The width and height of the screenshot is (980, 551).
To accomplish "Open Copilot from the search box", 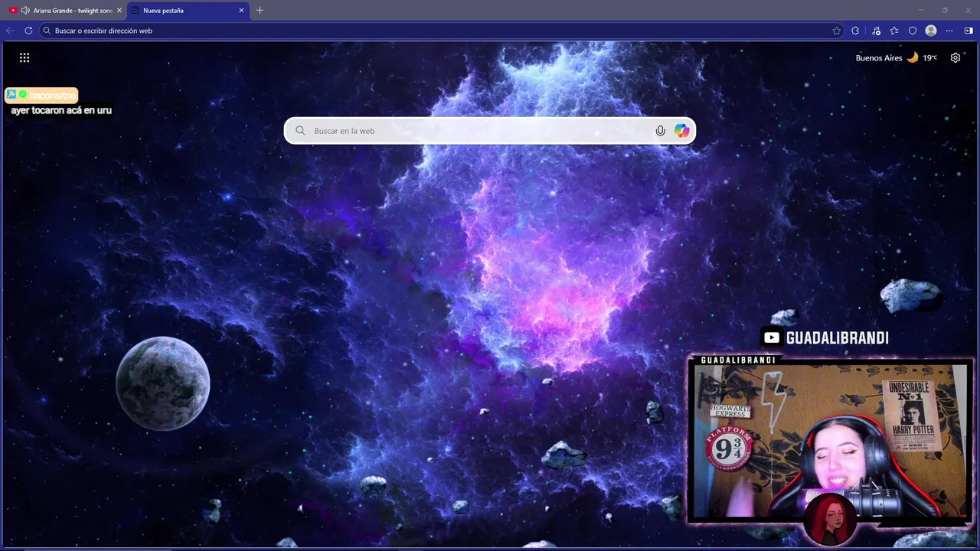I will coord(681,131).
